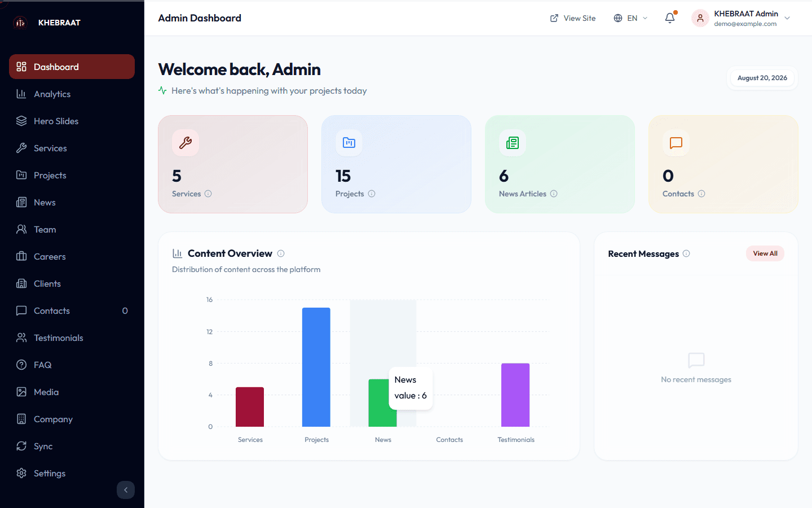Viewport: 812px width, 508px height.
Task: Click the newspaper icon on the News Articles card
Action: tap(513, 143)
